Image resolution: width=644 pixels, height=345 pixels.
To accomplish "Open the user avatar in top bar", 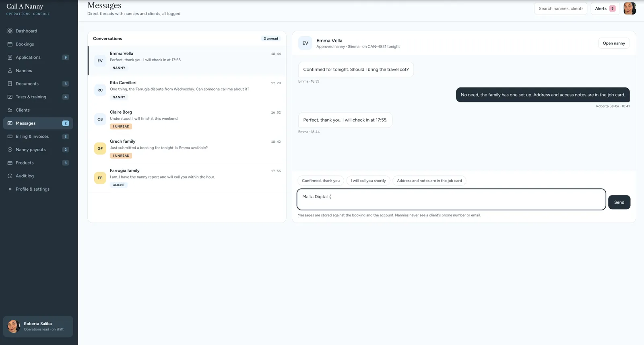I will click(630, 8).
